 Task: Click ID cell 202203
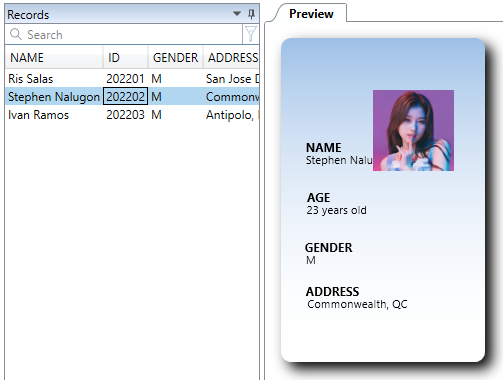[125, 115]
